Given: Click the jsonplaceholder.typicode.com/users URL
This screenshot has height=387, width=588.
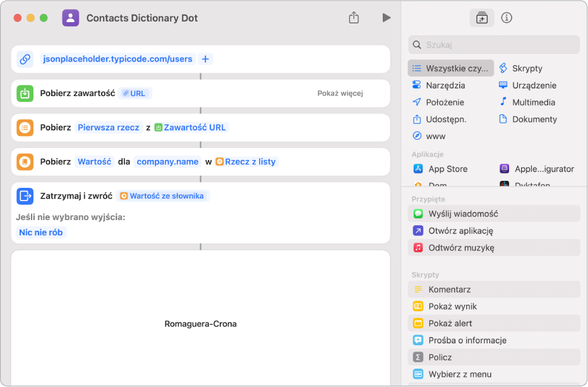Looking at the screenshot, I should tap(117, 59).
